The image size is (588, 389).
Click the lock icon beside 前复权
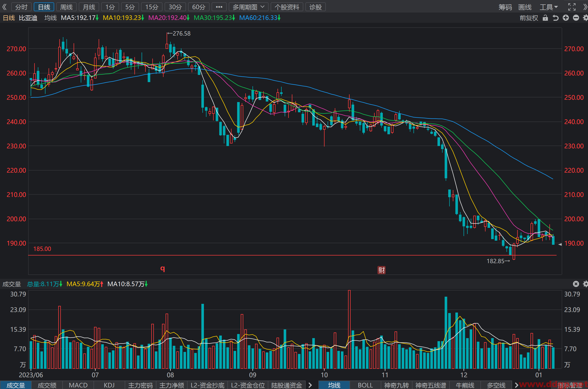(545, 18)
